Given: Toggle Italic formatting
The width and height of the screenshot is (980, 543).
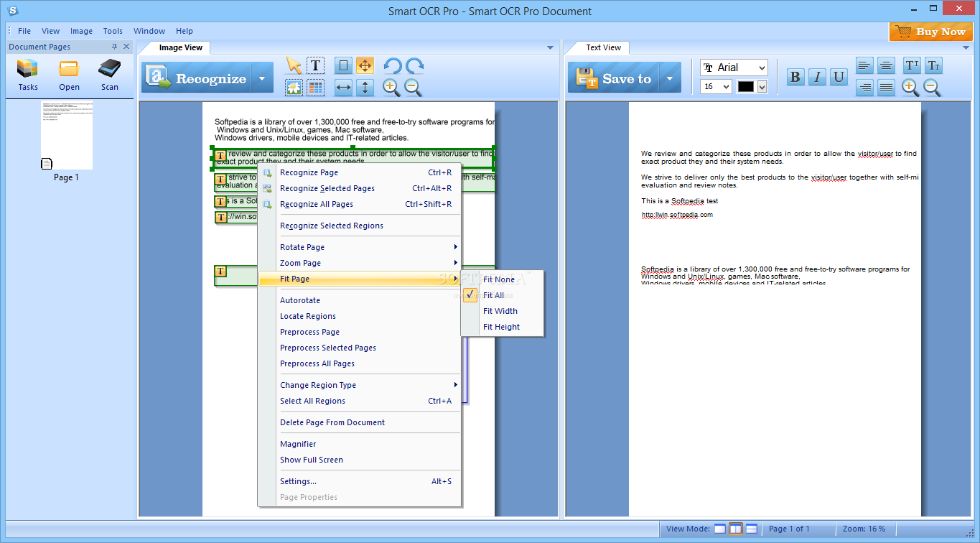Looking at the screenshot, I should [817, 77].
